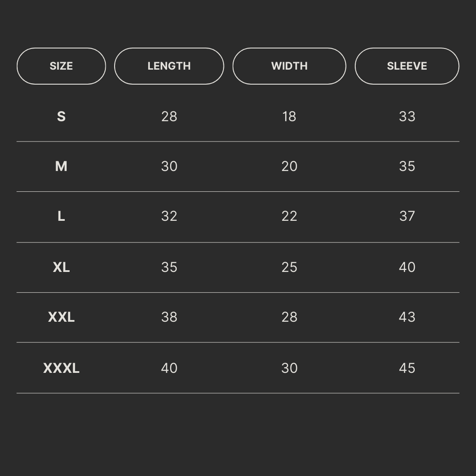Click the S size row label
The height and width of the screenshot is (476, 476).
tap(61, 116)
